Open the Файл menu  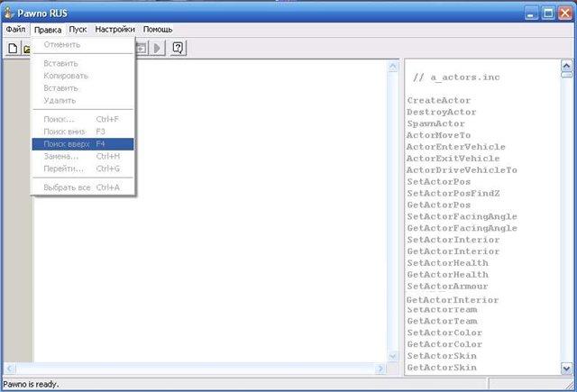point(15,29)
